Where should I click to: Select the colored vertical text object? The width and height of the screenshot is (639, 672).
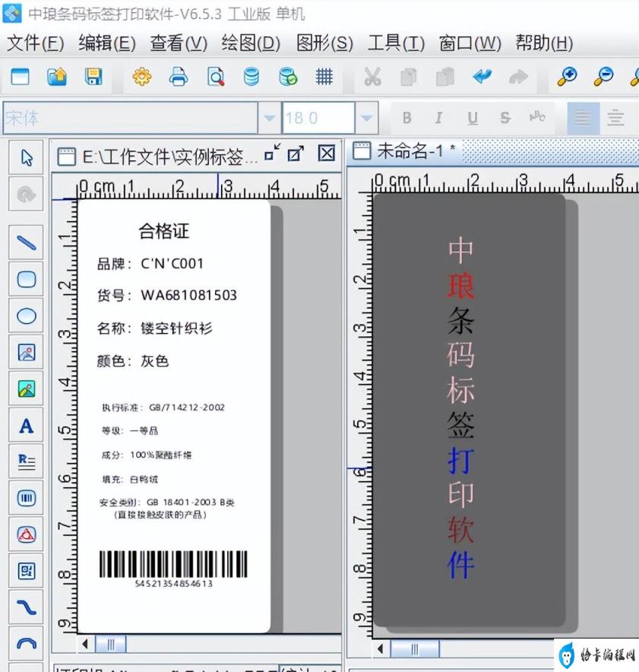pyautogui.click(x=460, y=407)
